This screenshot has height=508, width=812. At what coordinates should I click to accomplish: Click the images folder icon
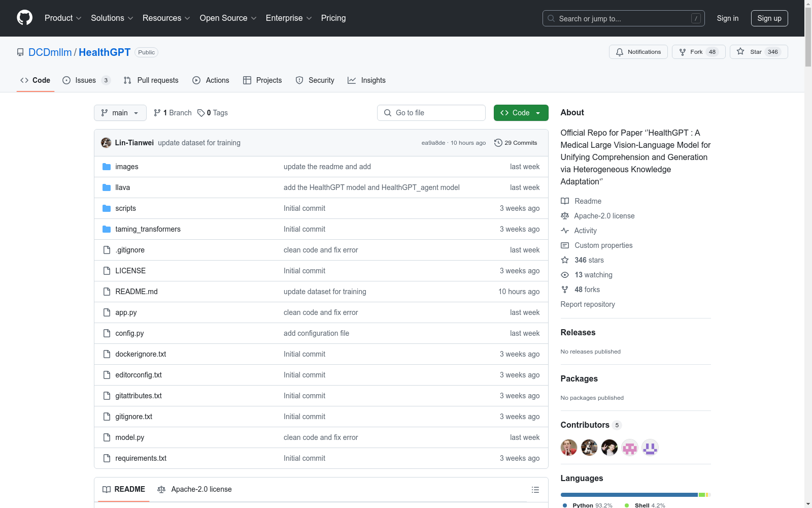coord(107,167)
